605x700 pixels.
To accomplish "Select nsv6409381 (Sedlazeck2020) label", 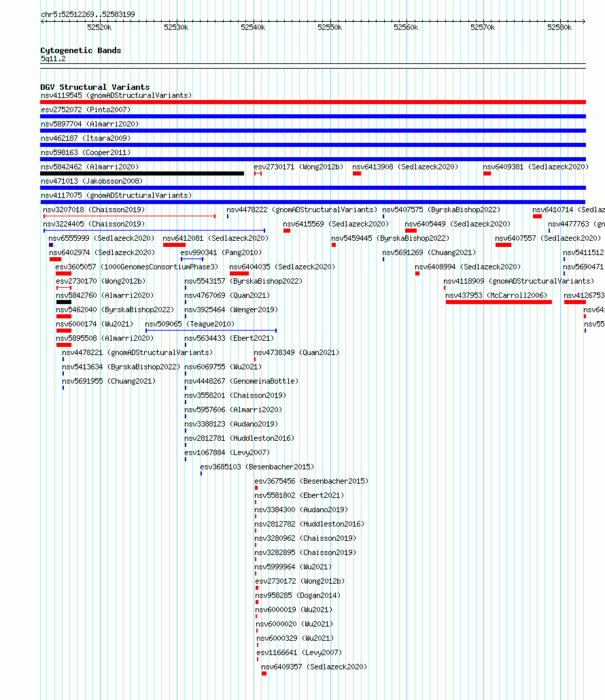I will point(536,167).
